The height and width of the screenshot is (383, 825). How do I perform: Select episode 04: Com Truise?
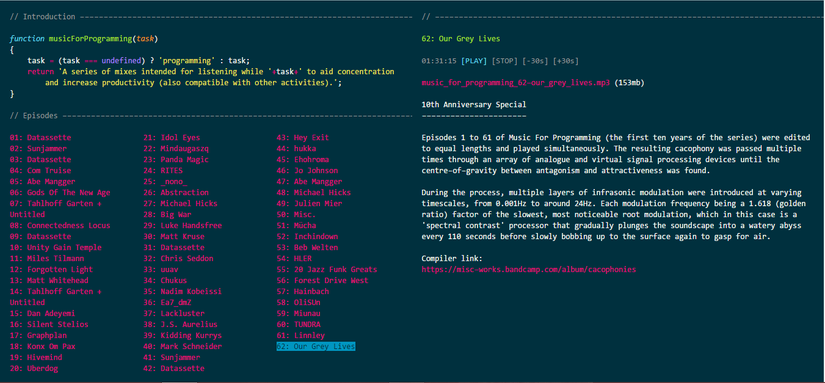[41, 170]
